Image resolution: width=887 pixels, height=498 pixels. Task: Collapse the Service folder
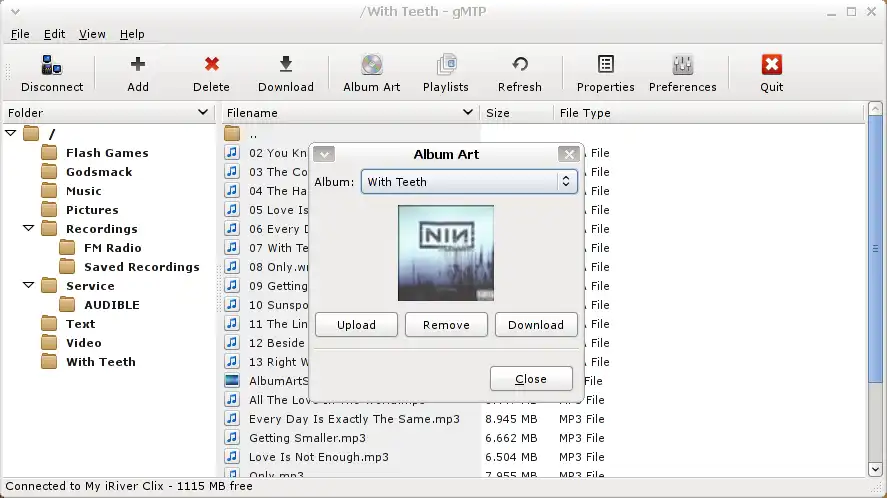pos(28,285)
